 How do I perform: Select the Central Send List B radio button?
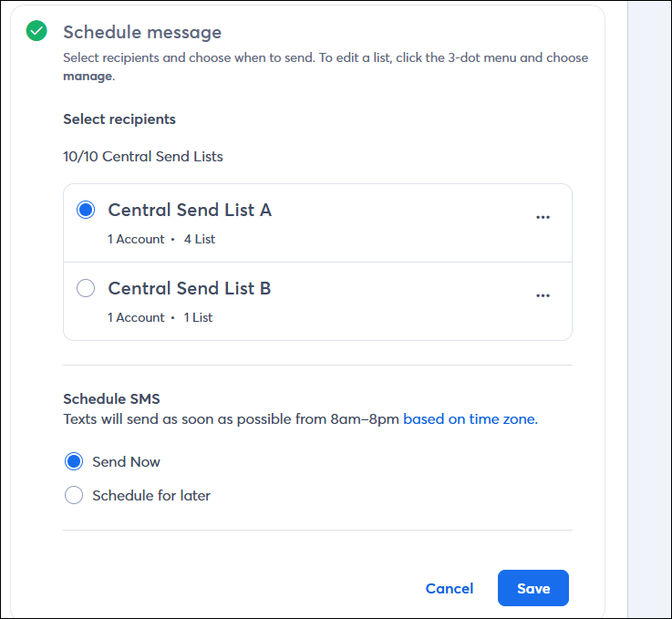coord(86,288)
